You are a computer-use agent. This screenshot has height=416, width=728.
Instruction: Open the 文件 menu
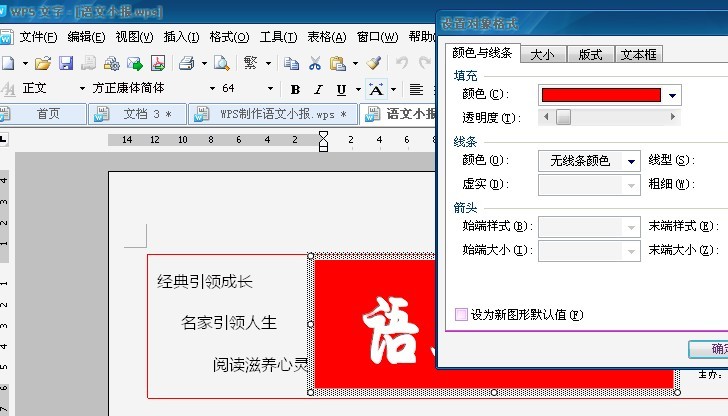(38, 37)
